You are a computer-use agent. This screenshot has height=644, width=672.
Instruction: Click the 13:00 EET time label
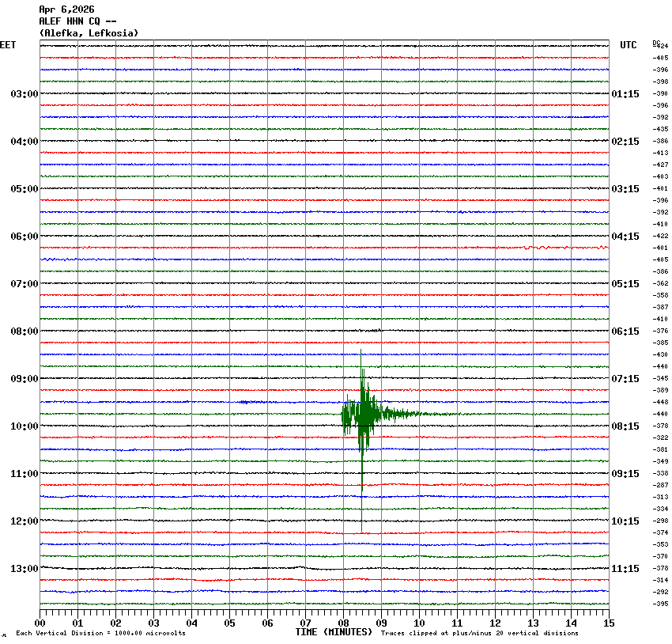pos(24,569)
